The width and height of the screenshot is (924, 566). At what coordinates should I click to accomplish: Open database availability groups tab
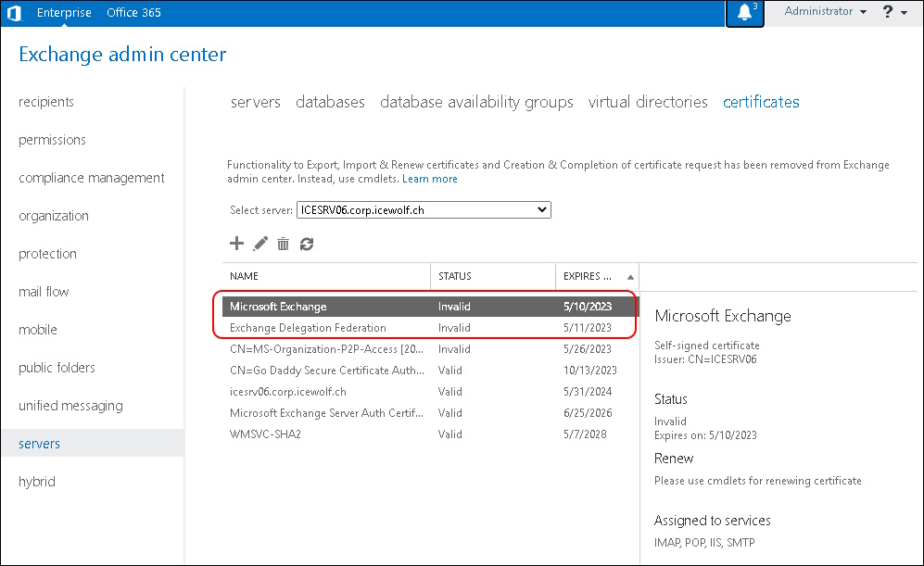pyautogui.click(x=476, y=102)
